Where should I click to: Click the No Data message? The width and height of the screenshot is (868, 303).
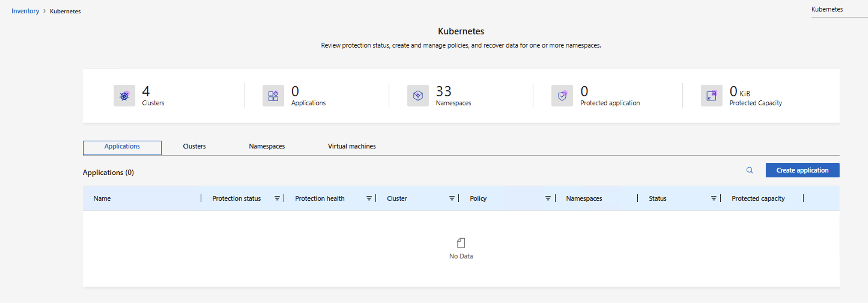(x=461, y=256)
